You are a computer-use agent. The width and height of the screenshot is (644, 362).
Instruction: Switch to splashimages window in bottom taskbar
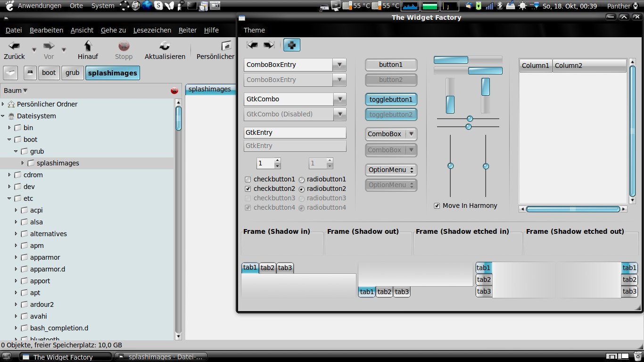[161, 357]
